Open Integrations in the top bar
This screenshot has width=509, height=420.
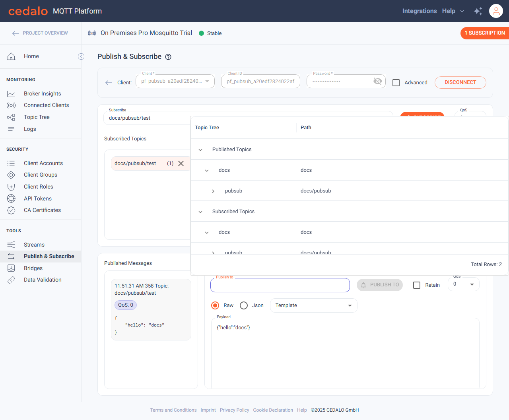click(420, 11)
